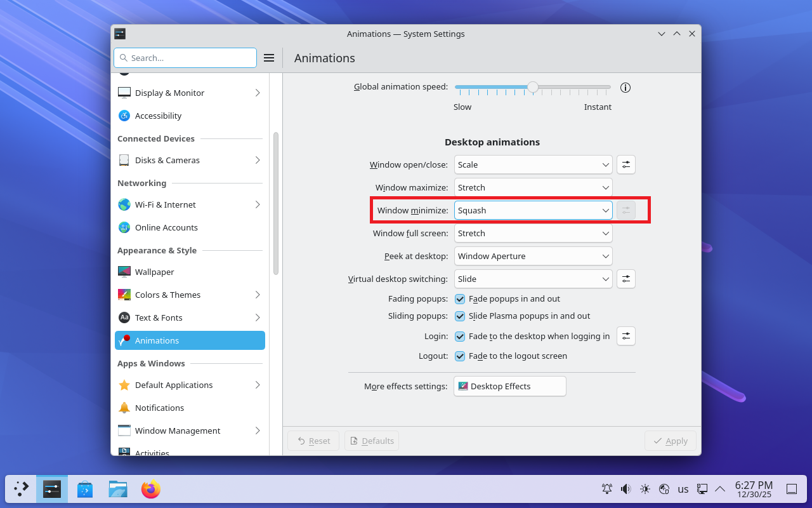812x508 pixels.
Task: Disable Fade popups in and out
Action: pyautogui.click(x=460, y=298)
